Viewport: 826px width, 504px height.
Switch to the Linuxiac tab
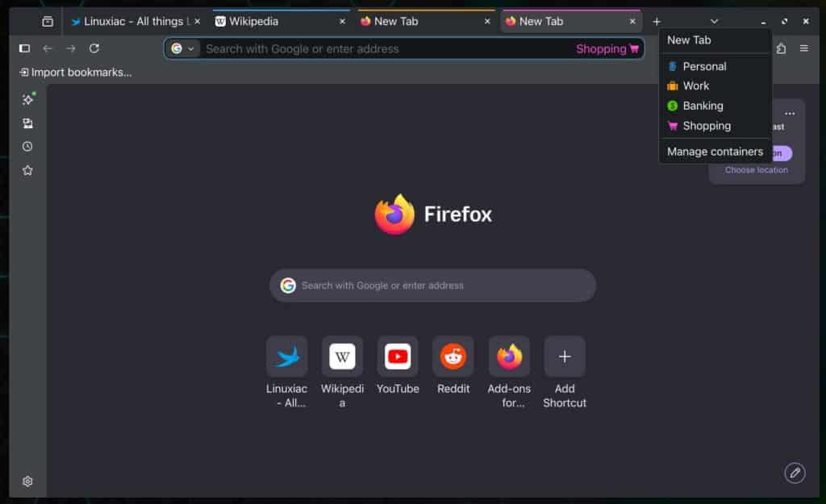pyautogui.click(x=135, y=22)
